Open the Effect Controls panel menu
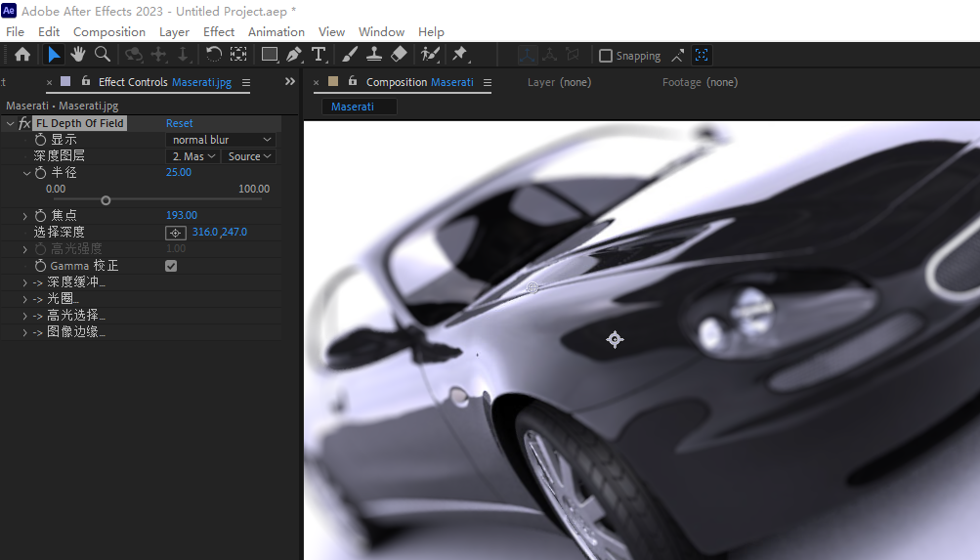The height and width of the screenshot is (560, 980). [246, 82]
